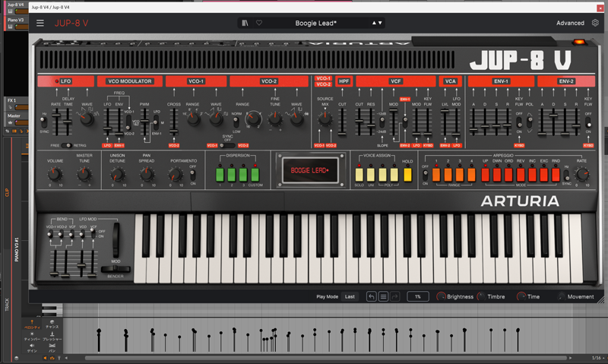The image size is (608, 364).
Task: Select arpeggio mode UP button
Action: [485, 175]
